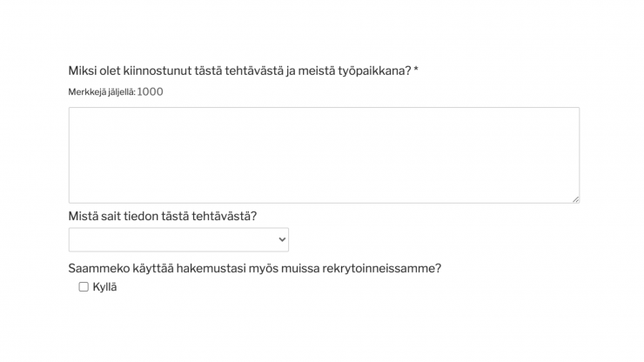644x362 pixels.
Task: Click the word jäljellä in the counter
Action: tap(122, 92)
